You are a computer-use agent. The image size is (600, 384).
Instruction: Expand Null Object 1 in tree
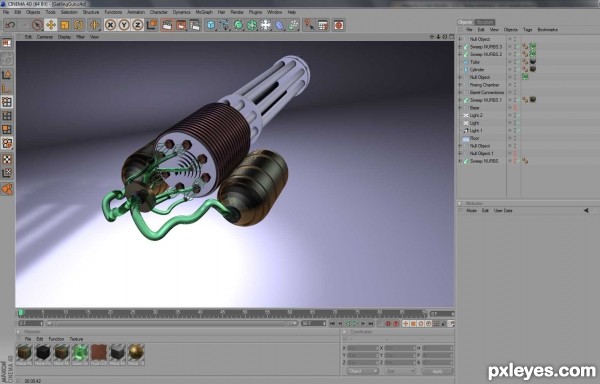(460, 153)
